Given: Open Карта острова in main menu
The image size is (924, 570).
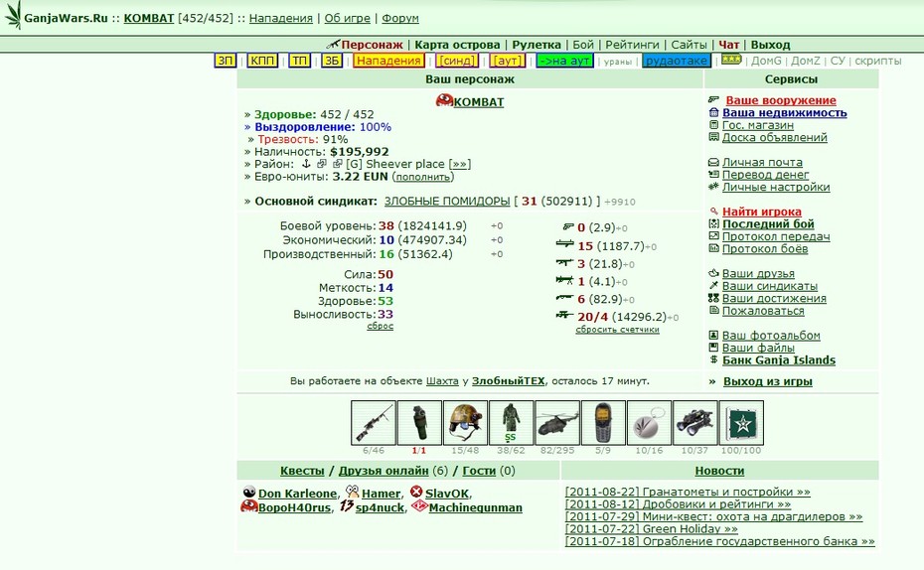Looking at the screenshot, I should [457, 45].
